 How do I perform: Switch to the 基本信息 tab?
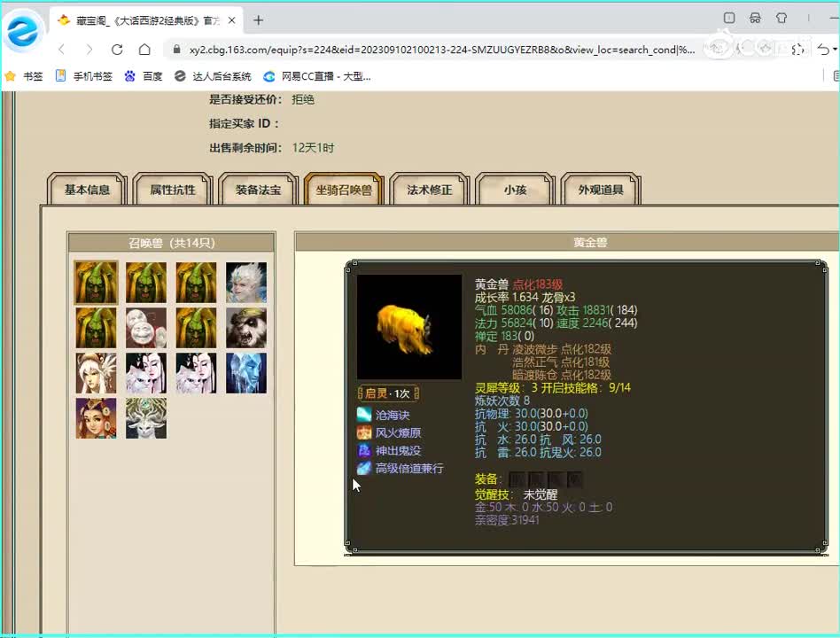point(87,189)
